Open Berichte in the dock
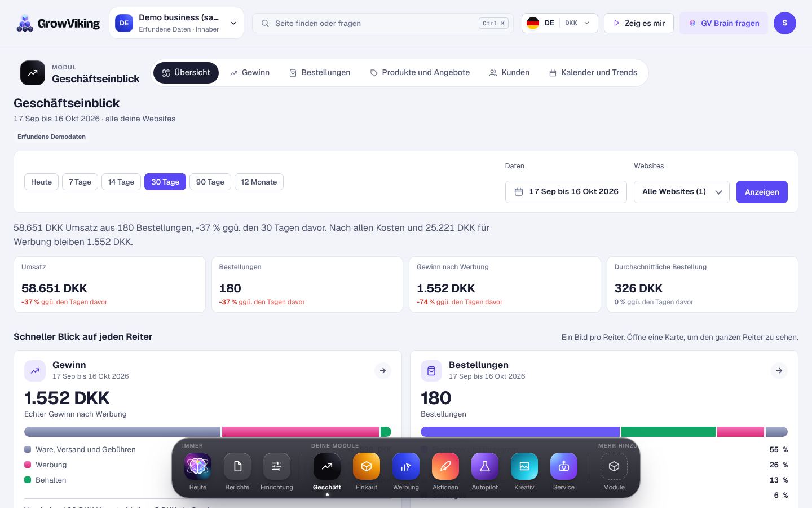 coord(237,467)
